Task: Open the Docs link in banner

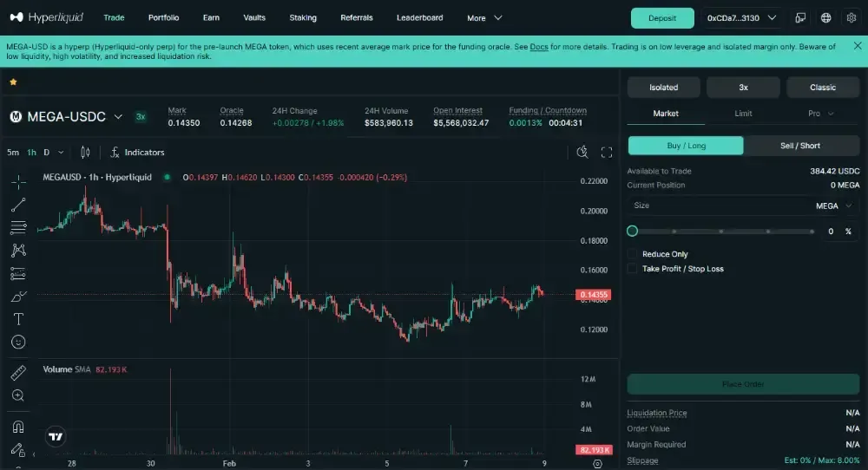Action: tap(539, 47)
